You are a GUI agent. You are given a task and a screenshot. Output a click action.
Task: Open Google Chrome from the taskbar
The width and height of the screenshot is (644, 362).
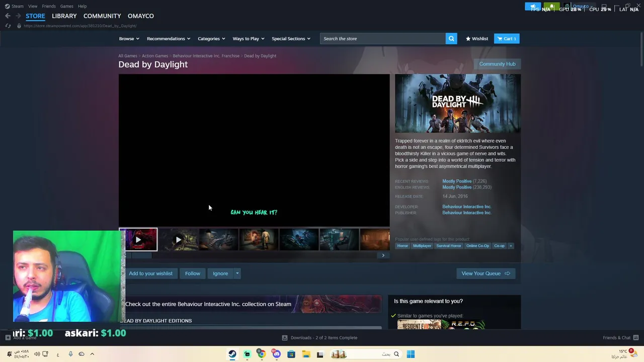262,354
